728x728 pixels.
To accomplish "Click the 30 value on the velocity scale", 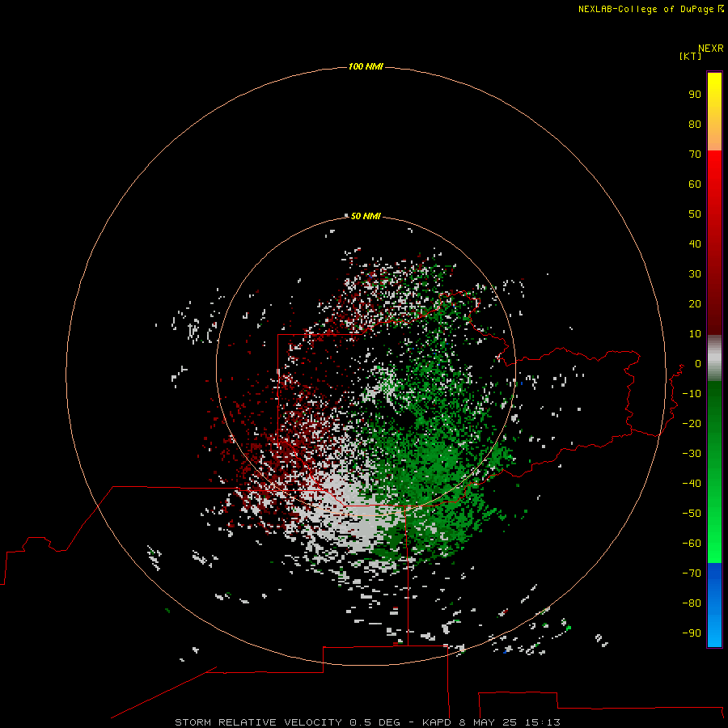I will coord(695,274).
